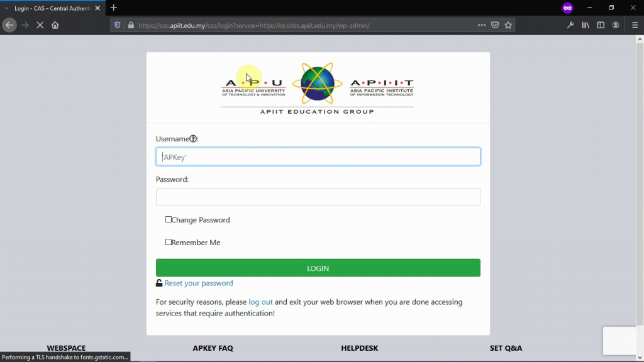
Task: Open the page actions menu
Action: [482, 25]
